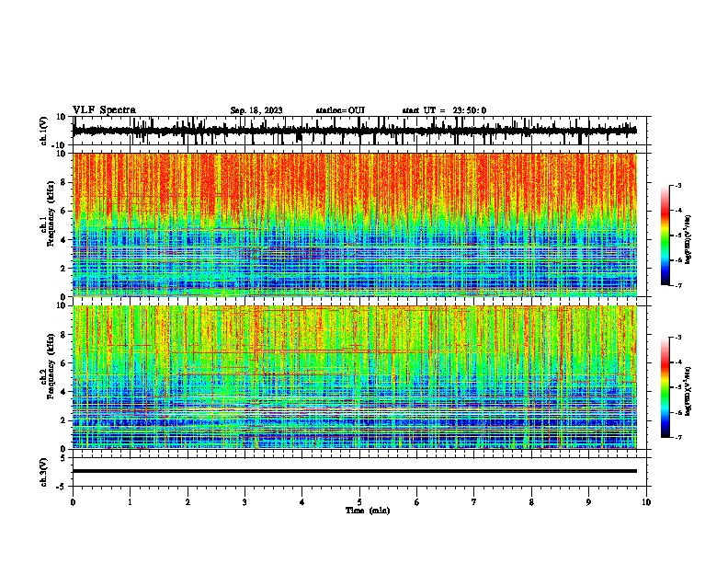Click time axis tick label "8"
Viewport: 728px width, 563px height.
point(531,502)
